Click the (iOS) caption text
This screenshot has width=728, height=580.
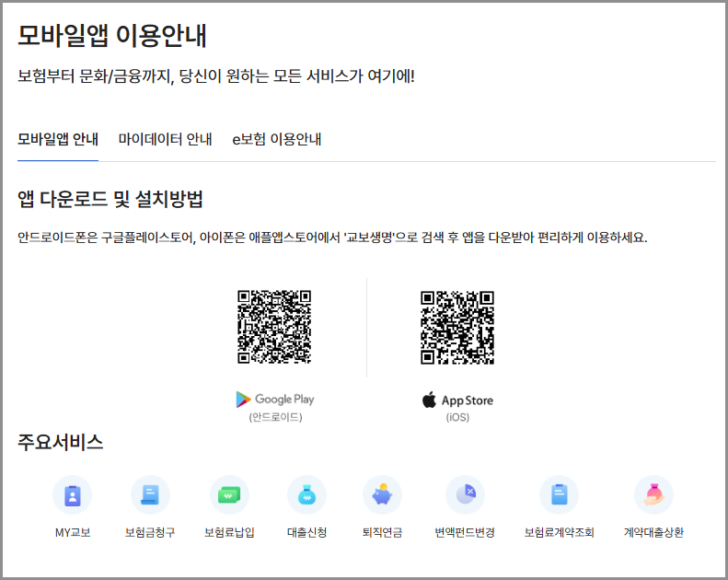(457, 417)
